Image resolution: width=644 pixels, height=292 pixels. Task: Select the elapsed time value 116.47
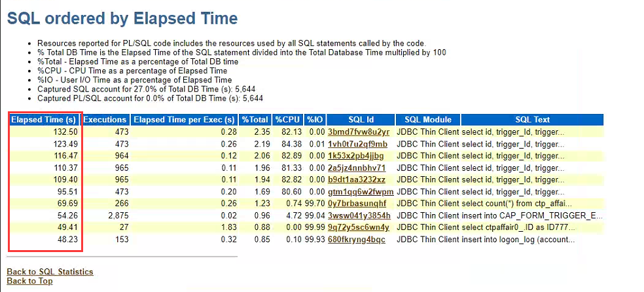tap(65, 156)
